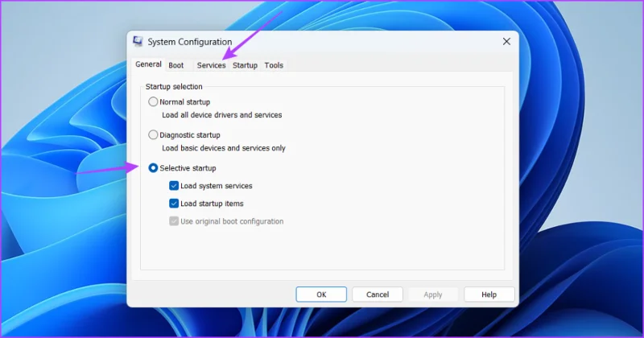
Task: Open Help for System Configuration
Action: [489, 295]
